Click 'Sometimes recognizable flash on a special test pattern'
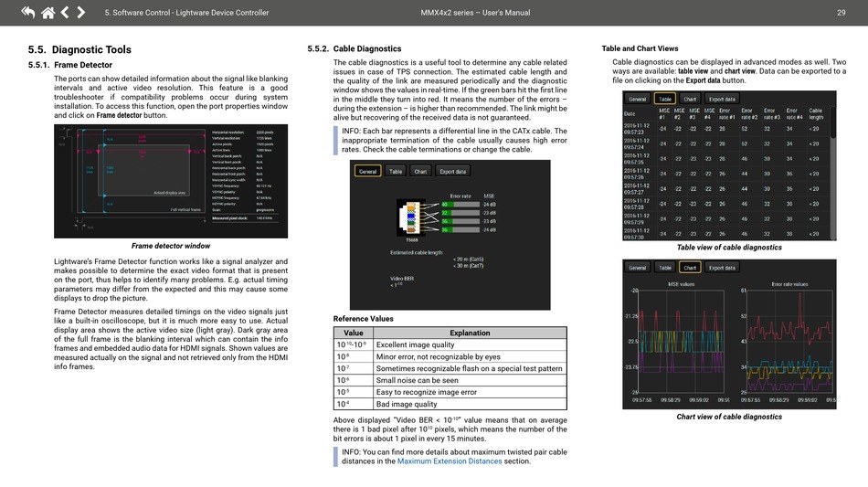The width and height of the screenshot is (868, 487). [x=469, y=368]
